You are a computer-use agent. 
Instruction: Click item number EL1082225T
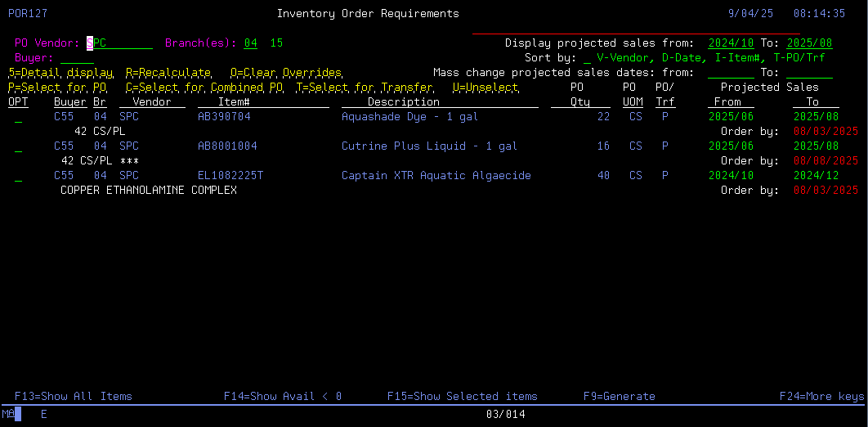tap(230, 176)
